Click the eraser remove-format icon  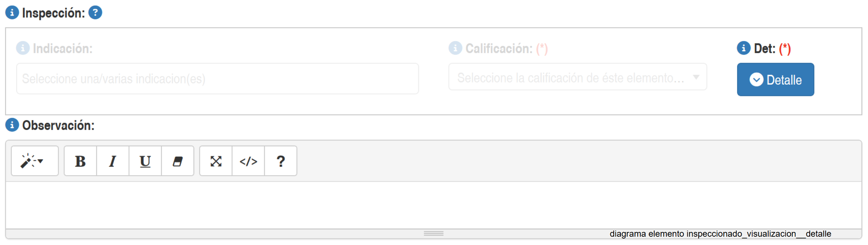[177, 161]
